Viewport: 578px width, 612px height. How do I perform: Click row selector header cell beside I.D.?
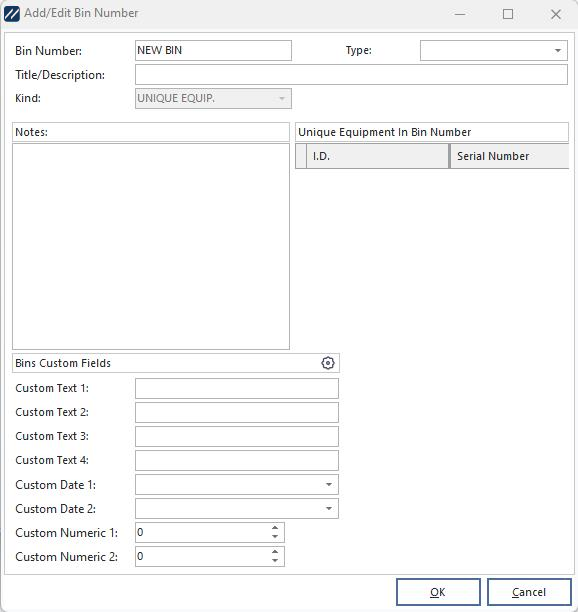tap(301, 156)
